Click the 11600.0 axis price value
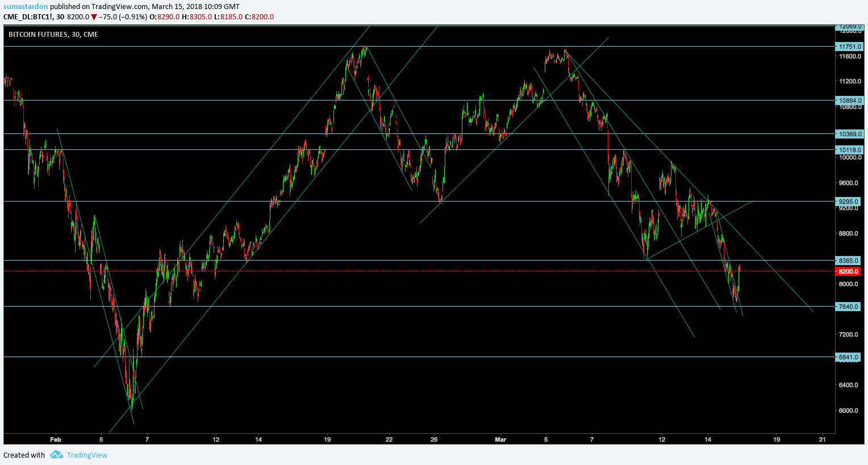 click(x=850, y=56)
